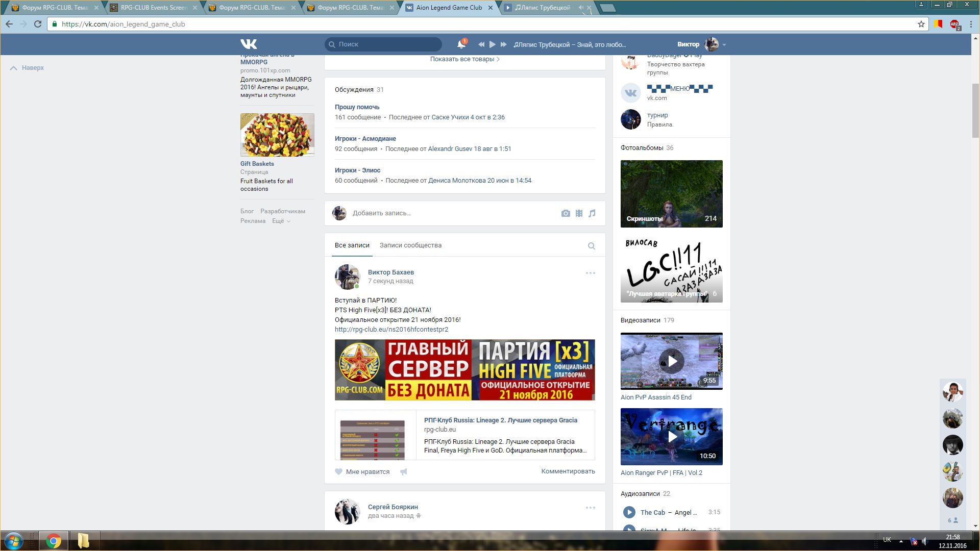
Task: Open options menu on Виктор Бахаев's post
Action: pos(590,273)
